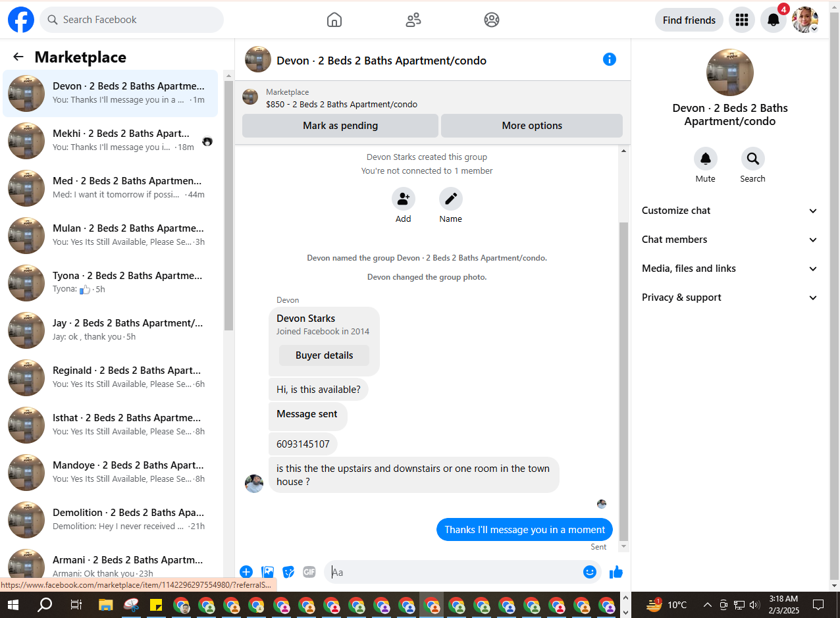Image resolution: width=840 pixels, height=618 pixels.
Task: Click the phone number message 6093145107
Action: [303, 444]
